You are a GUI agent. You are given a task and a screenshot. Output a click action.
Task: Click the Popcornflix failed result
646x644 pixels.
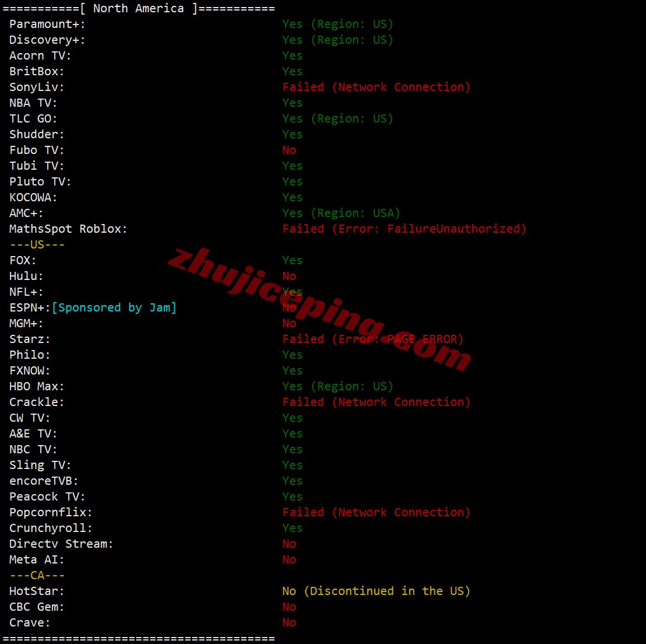376,513
